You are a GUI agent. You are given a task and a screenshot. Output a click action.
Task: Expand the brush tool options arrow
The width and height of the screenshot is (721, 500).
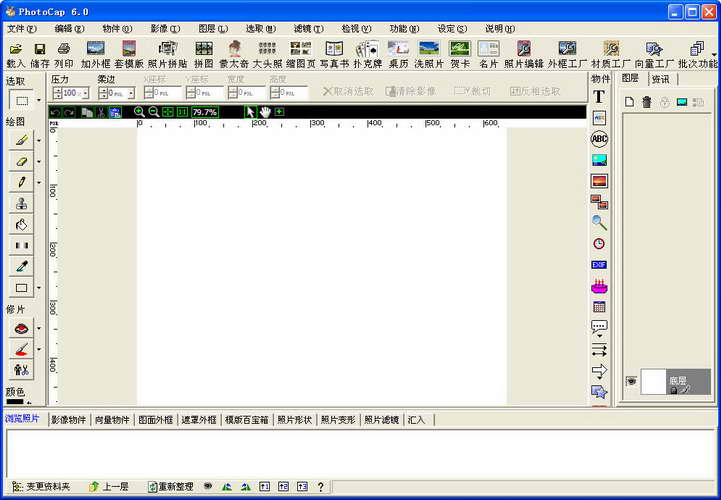click(39, 141)
